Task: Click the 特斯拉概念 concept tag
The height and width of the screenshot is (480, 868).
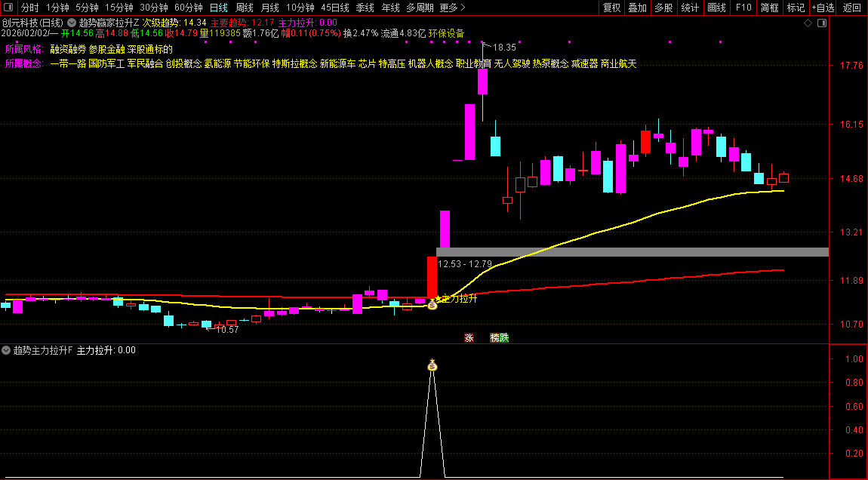Action: [x=294, y=64]
